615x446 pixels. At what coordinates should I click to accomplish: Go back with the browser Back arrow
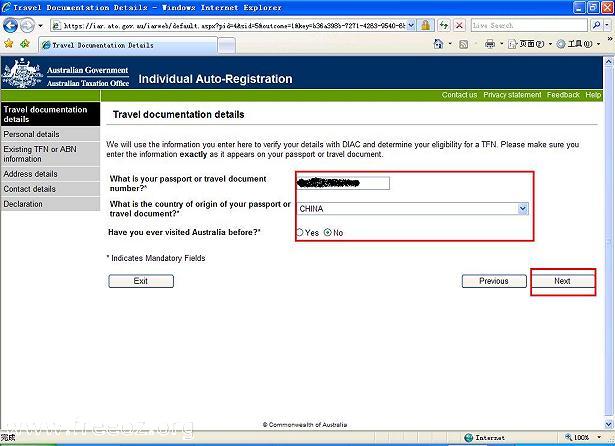point(10,26)
